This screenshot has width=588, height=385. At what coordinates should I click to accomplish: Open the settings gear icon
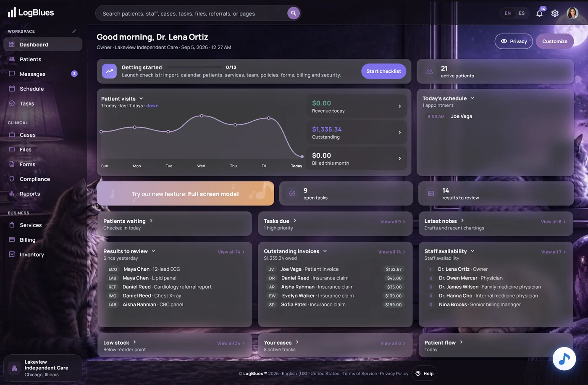(555, 13)
